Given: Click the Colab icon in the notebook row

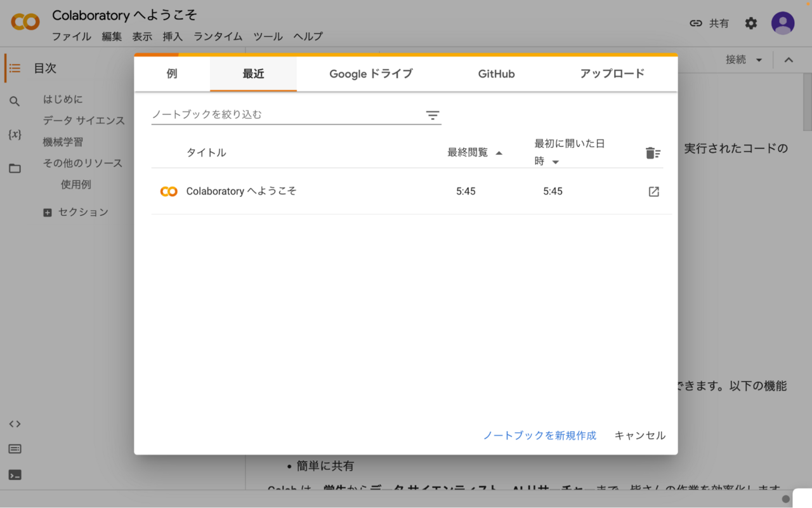Looking at the screenshot, I should 169,191.
